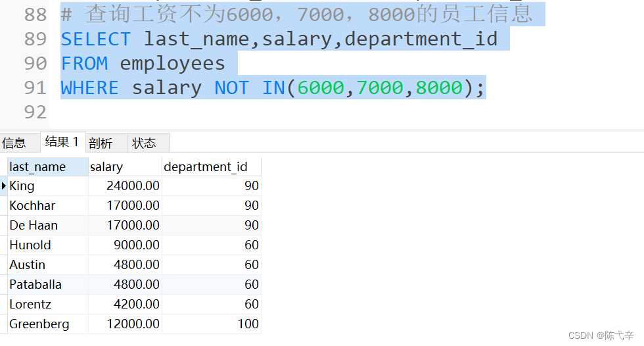Select the Pataballa name cell
This screenshot has width=644, height=346.
(47, 284)
